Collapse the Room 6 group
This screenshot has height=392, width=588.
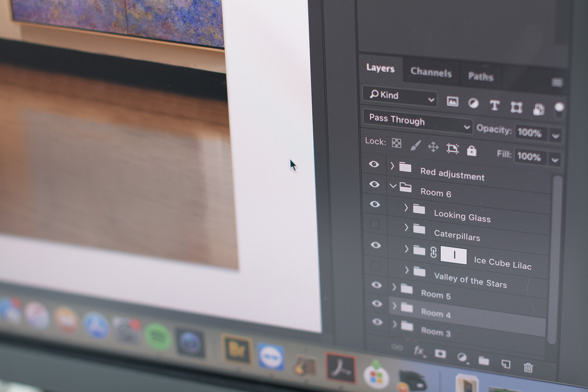pyautogui.click(x=393, y=186)
